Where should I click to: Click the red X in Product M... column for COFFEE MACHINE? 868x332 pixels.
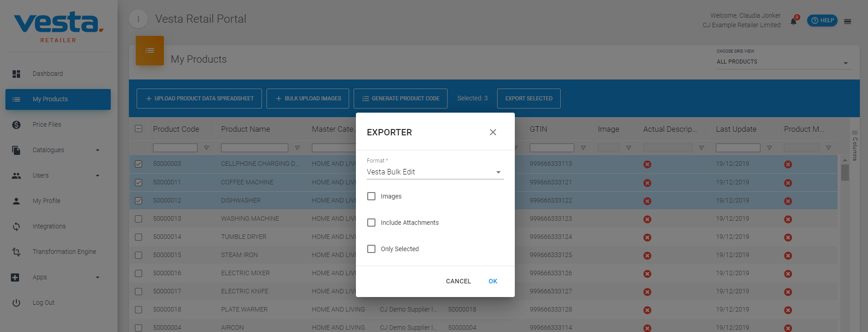788,183
